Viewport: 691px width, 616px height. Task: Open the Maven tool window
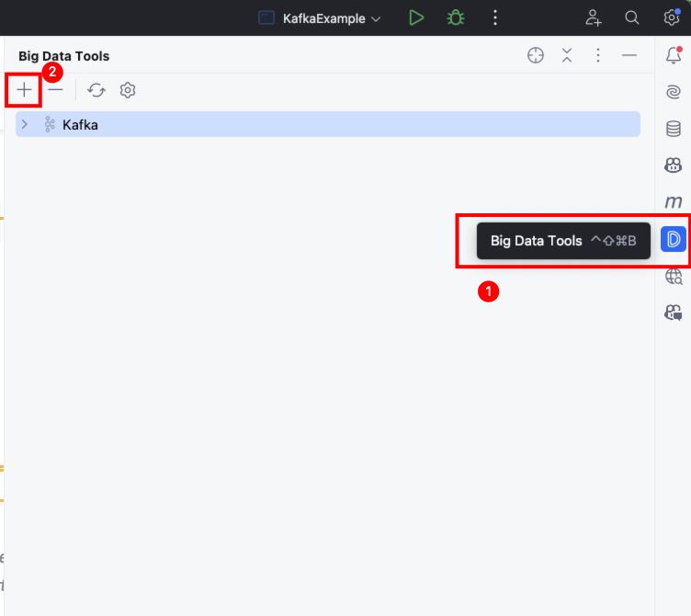point(674,202)
